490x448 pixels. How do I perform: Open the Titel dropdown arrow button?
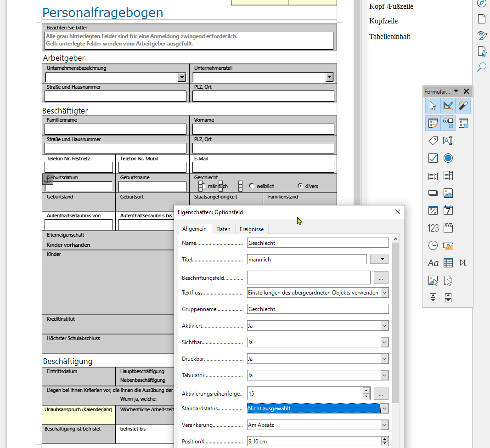[379, 259]
